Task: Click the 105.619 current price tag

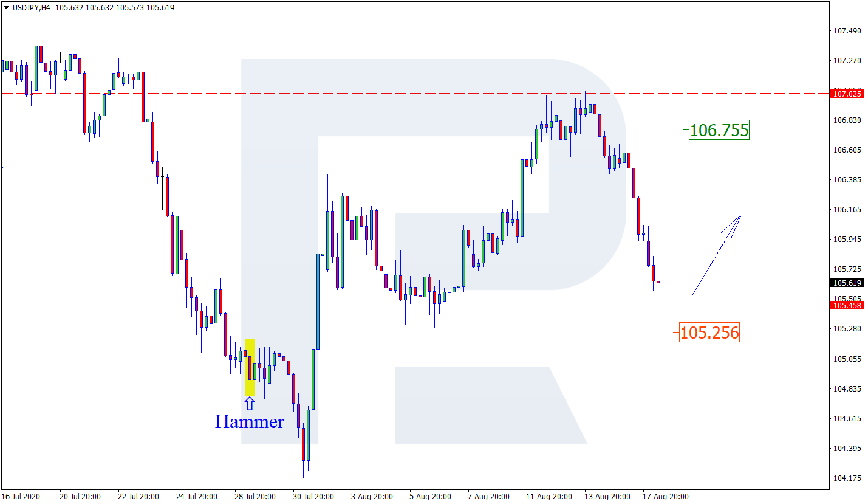Action: click(847, 283)
